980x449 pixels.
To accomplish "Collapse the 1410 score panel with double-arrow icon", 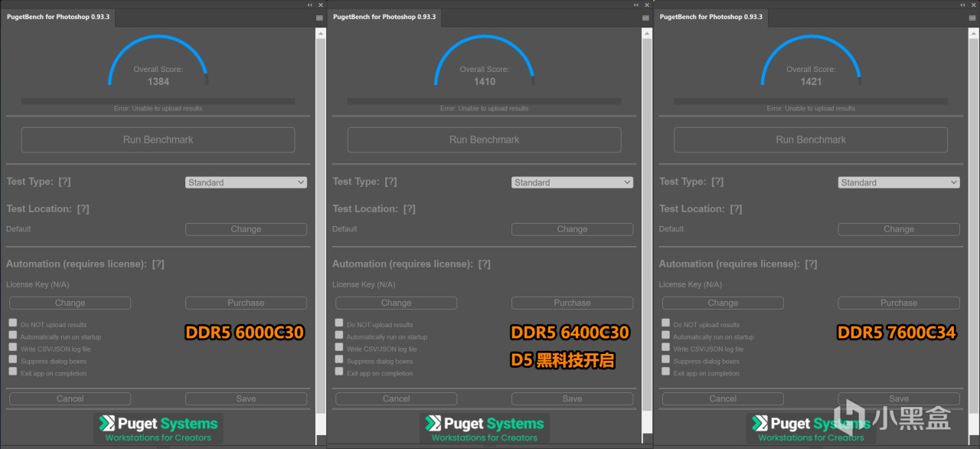I will [636, 5].
